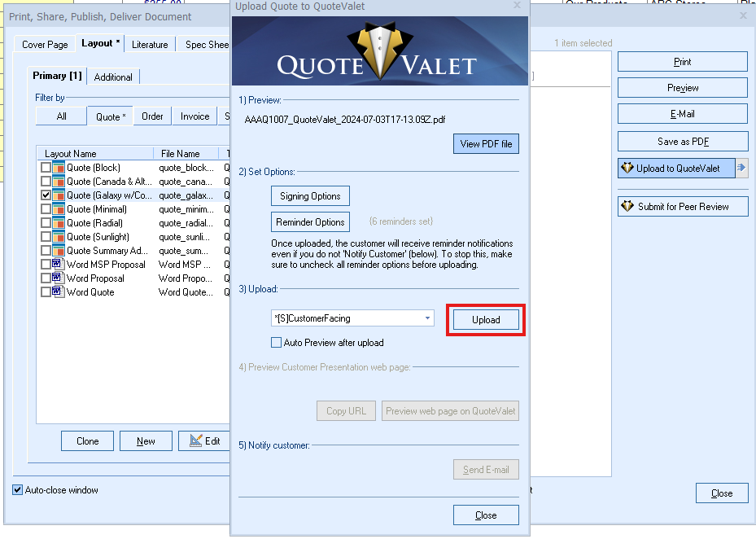Toggle the Auto-close window checkbox

[x=17, y=490]
